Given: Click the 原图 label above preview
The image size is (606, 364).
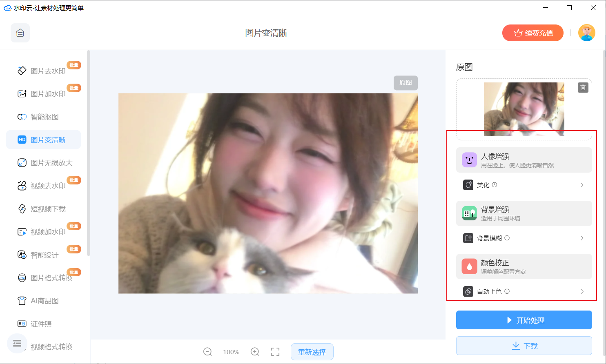Looking at the screenshot, I should (x=405, y=83).
